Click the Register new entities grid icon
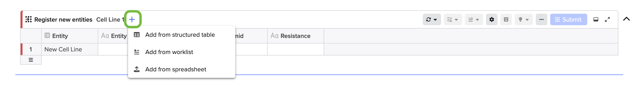This screenshot has height=98, width=644. 28,19
